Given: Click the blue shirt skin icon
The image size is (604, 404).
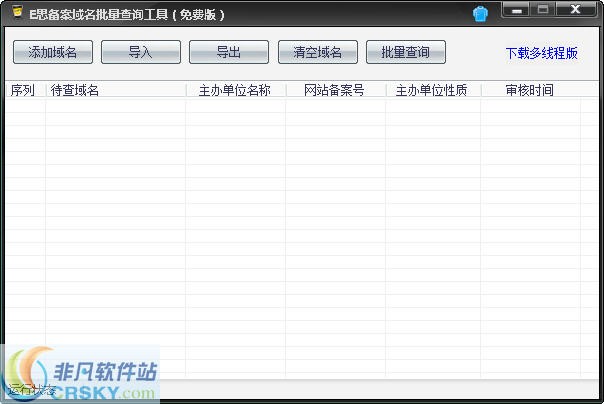Looking at the screenshot, I should click(480, 14).
